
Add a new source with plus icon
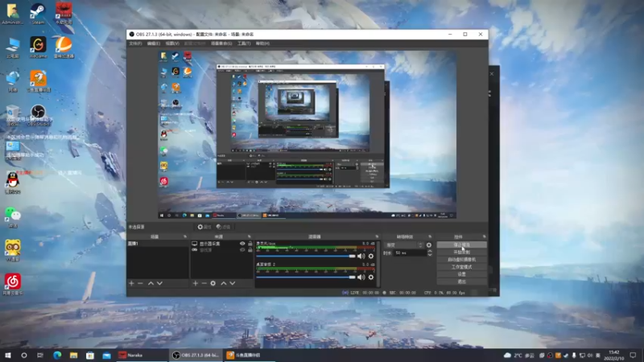click(195, 283)
